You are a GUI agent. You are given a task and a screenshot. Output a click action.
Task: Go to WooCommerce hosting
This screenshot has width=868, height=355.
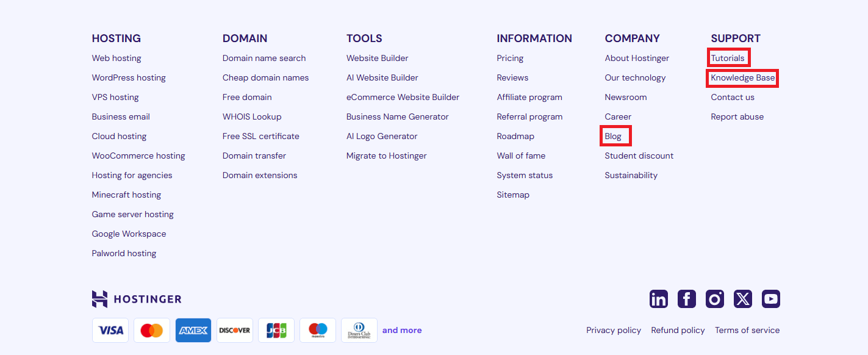(138, 156)
